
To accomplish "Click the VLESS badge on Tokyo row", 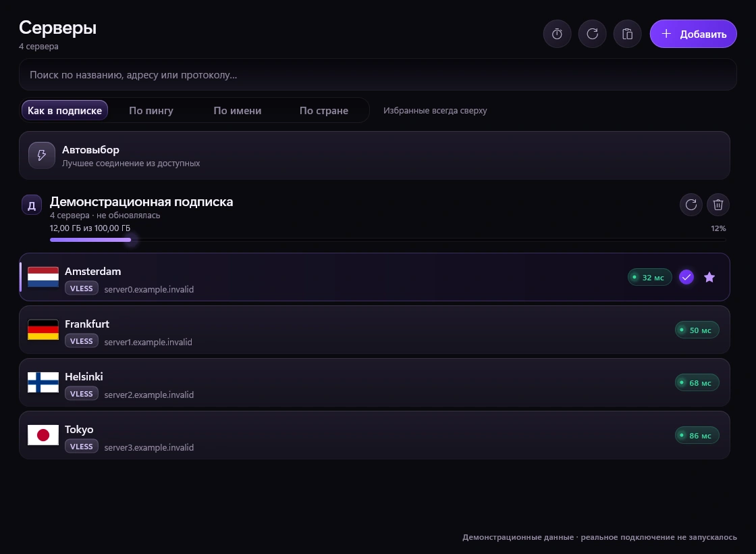I will tap(82, 447).
